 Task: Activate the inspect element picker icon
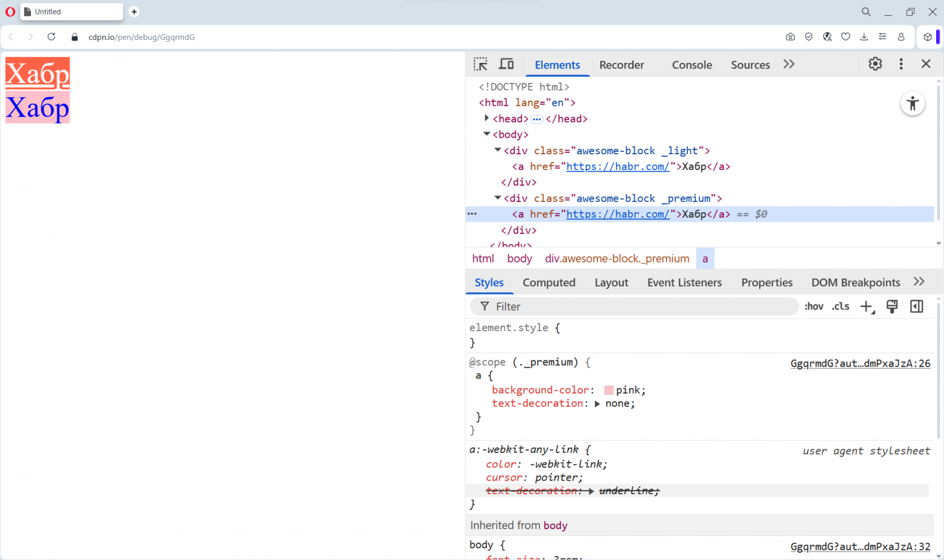pos(480,64)
